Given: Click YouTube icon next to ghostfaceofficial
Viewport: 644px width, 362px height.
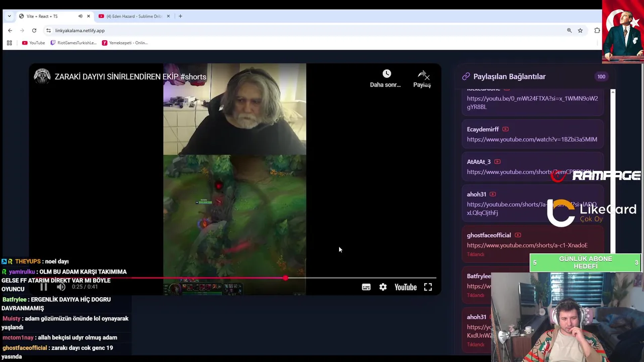Looking at the screenshot, I should pos(518,235).
